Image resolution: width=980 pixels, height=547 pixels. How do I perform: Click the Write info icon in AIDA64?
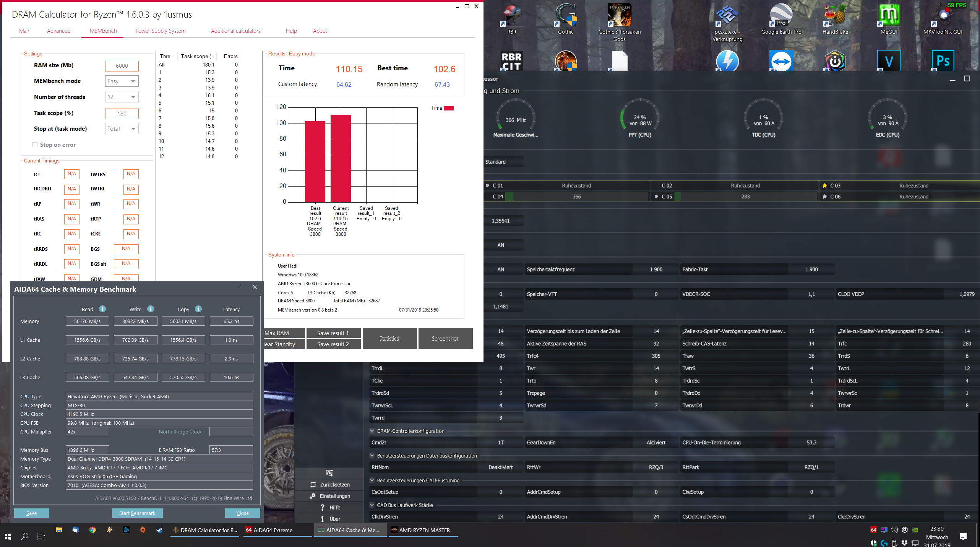coord(151,309)
